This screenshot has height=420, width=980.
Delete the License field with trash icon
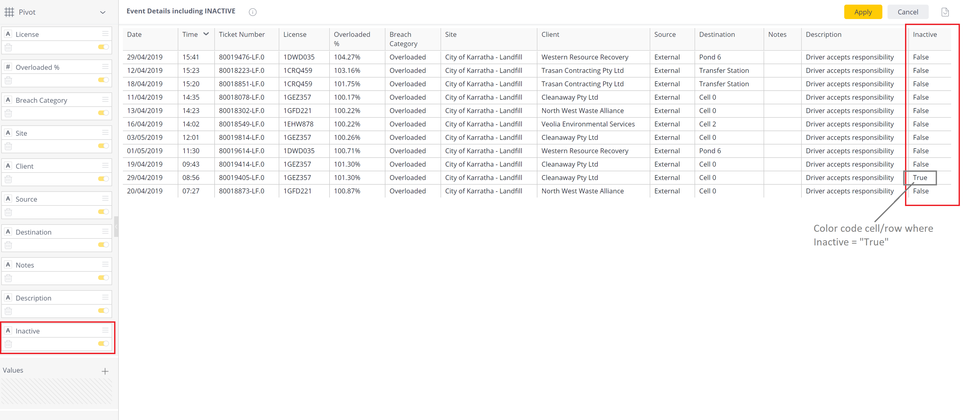(x=8, y=48)
